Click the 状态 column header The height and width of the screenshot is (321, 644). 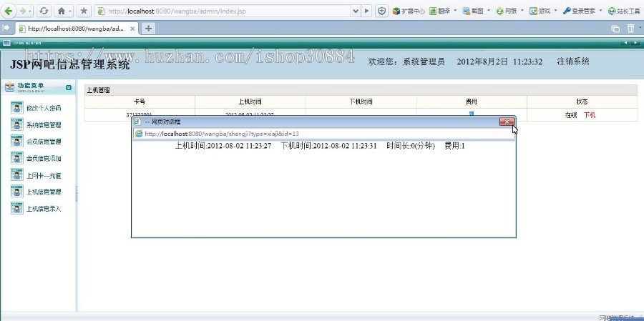[x=582, y=102]
